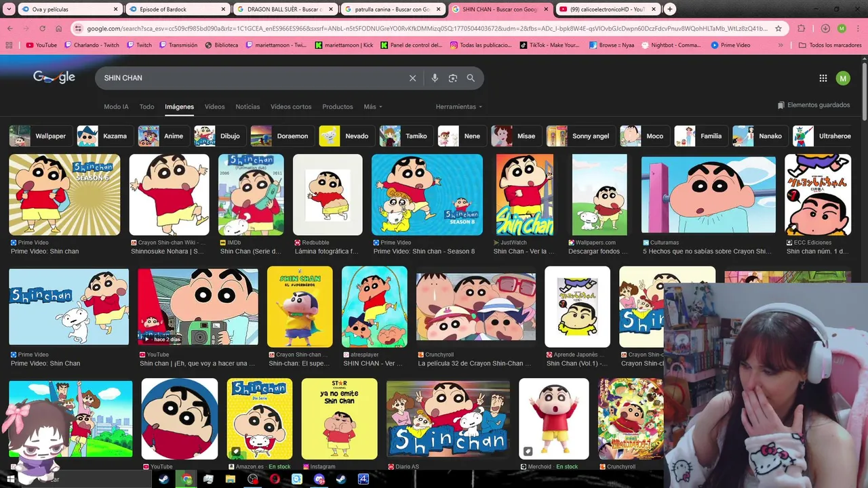Image resolution: width=868 pixels, height=488 pixels.
Task: Open the Redbubble Lámina fotográfica result
Action: click(328, 195)
